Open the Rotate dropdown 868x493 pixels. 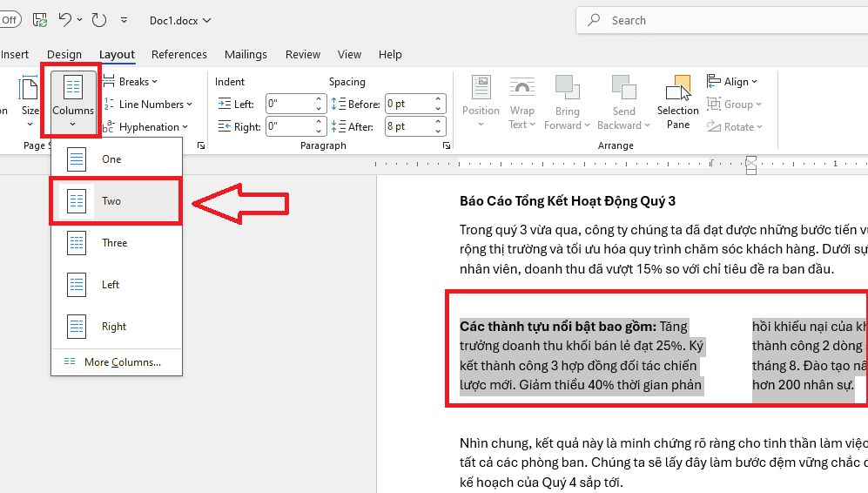pos(735,127)
